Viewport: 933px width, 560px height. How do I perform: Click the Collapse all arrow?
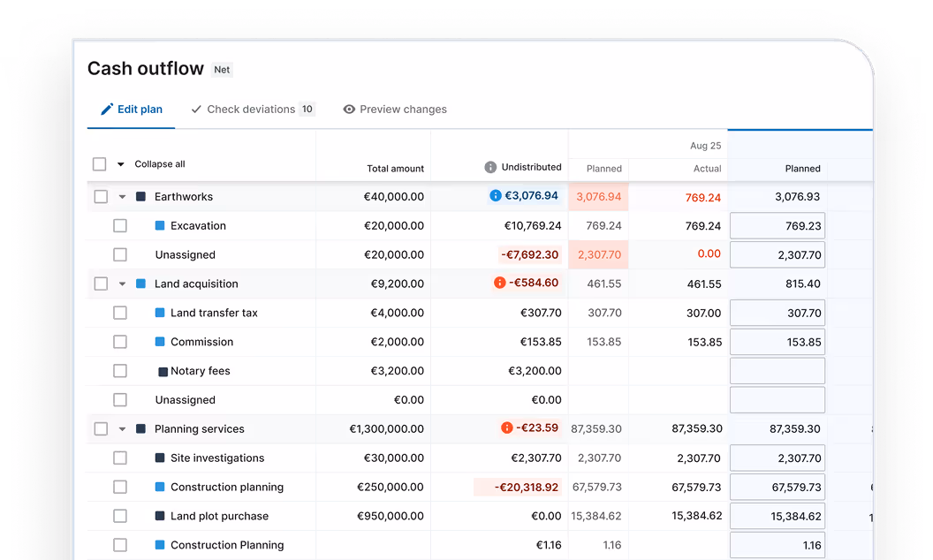tap(121, 164)
